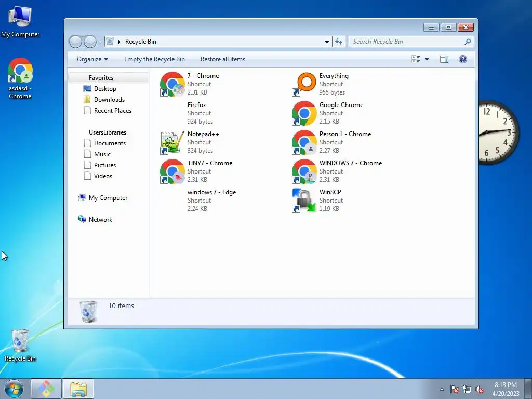Click the 10 items status text
532x399 pixels.
[x=121, y=305]
